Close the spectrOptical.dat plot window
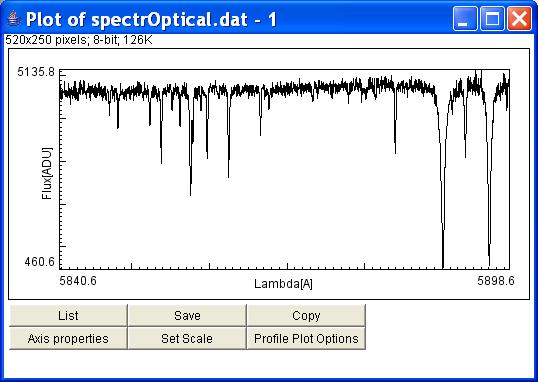Screen dimensions: 538x382 pos(519,19)
